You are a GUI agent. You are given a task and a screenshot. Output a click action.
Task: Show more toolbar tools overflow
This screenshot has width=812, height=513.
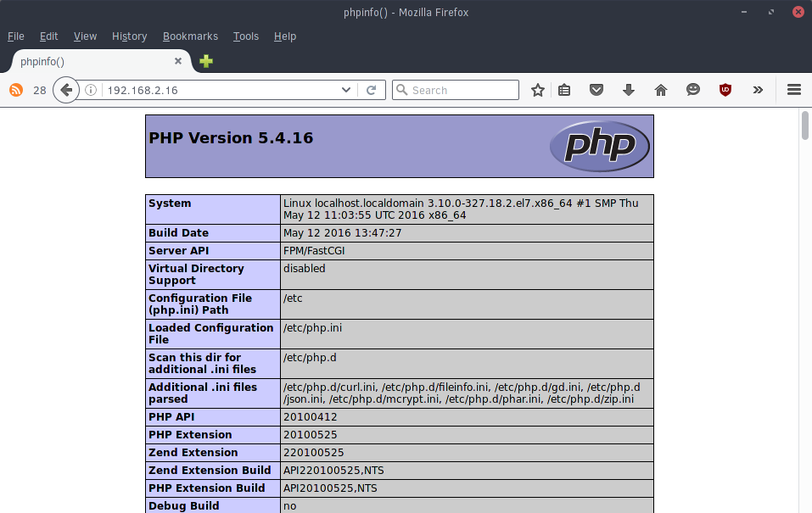(759, 90)
